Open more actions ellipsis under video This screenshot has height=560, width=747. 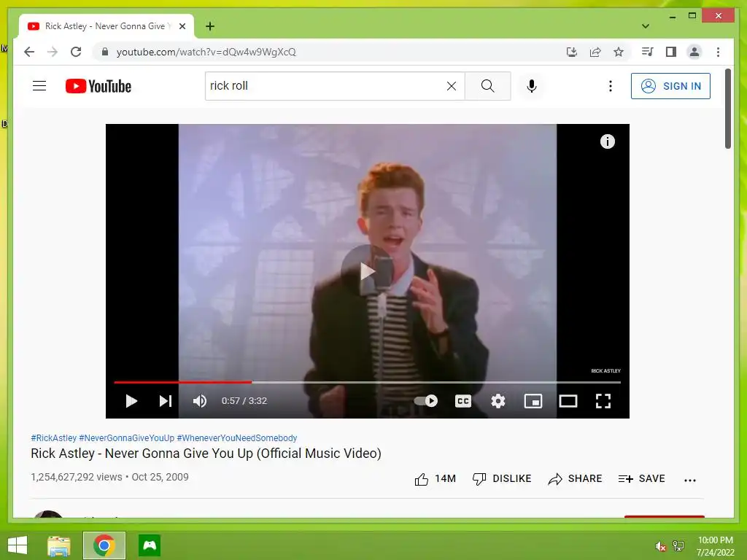coord(690,480)
